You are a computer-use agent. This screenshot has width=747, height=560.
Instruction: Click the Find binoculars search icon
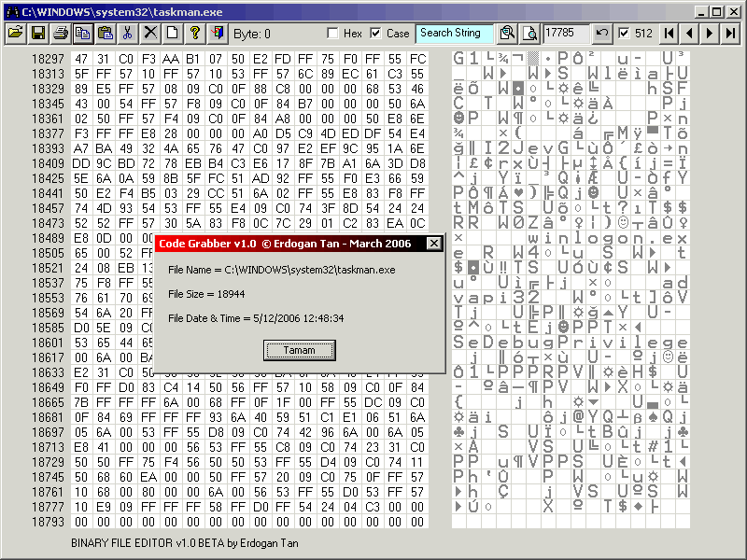click(x=507, y=33)
